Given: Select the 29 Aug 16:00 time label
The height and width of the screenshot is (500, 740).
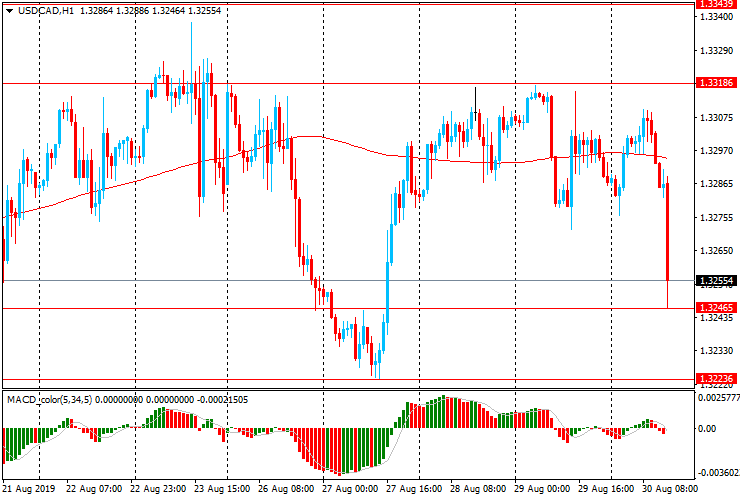Looking at the screenshot, I should [606, 489].
